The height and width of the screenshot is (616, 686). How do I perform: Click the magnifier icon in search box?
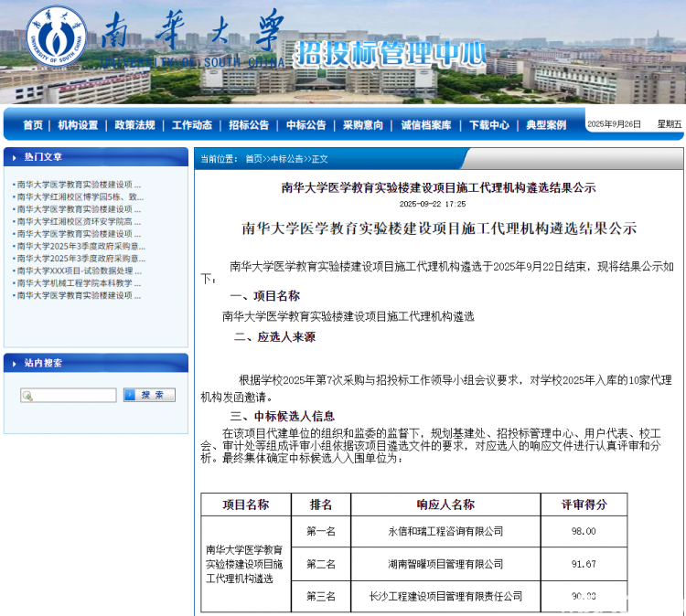point(27,396)
